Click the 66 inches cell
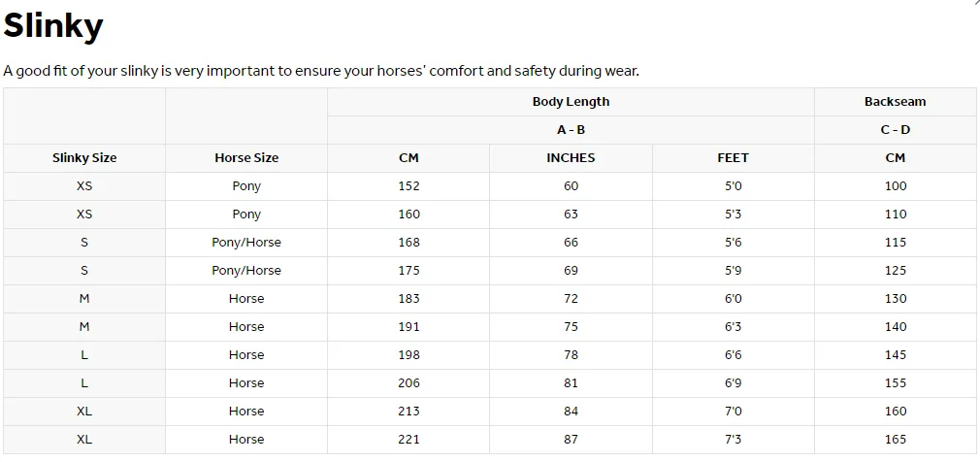The image size is (980, 462). pyautogui.click(x=571, y=243)
